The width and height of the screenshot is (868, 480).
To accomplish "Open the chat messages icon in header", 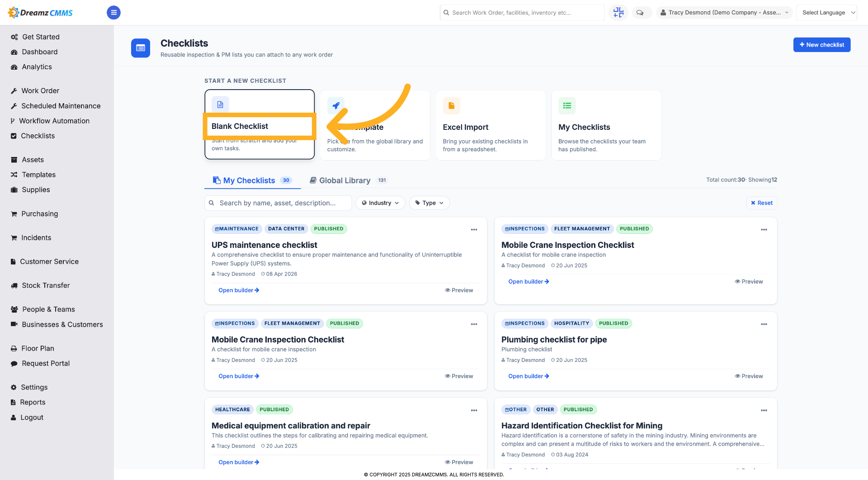I will (x=640, y=13).
